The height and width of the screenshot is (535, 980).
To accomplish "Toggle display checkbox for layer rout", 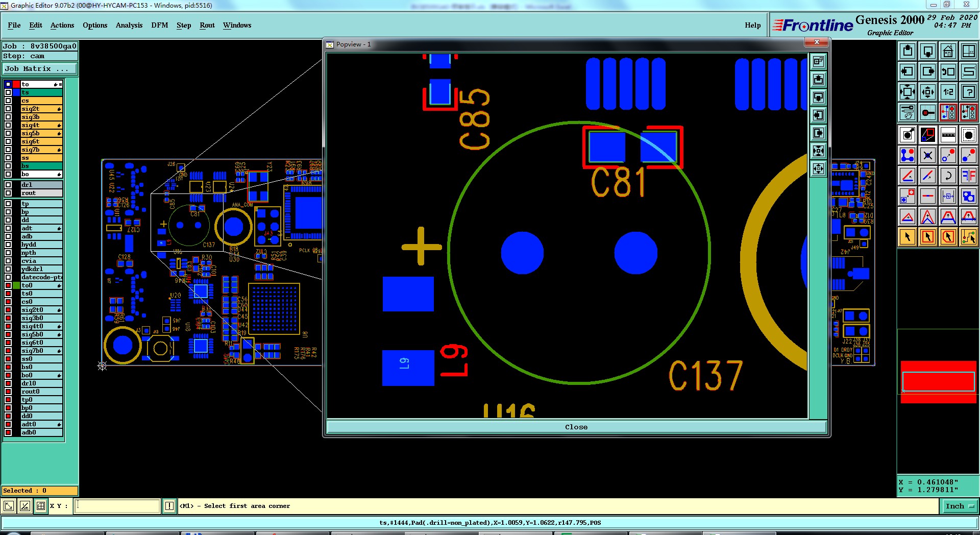I will point(8,193).
